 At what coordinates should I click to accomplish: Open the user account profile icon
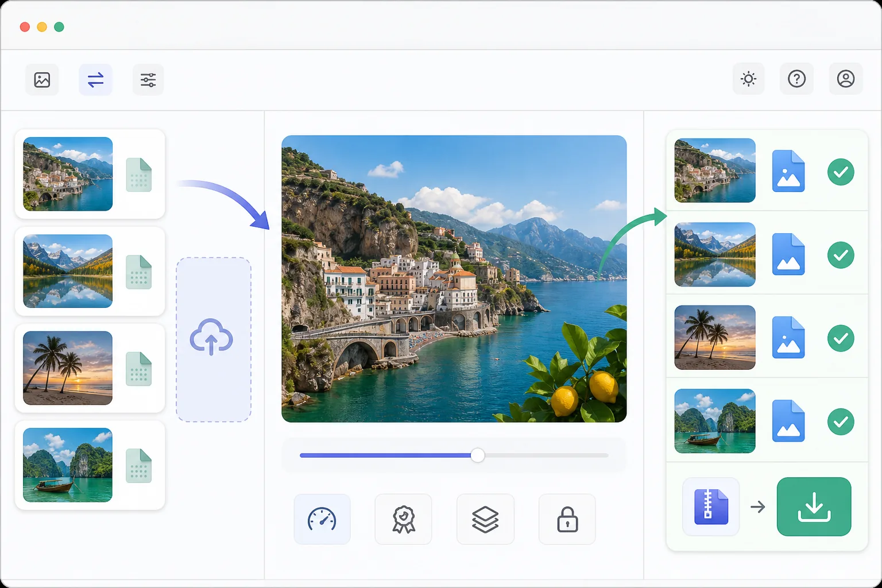[846, 79]
